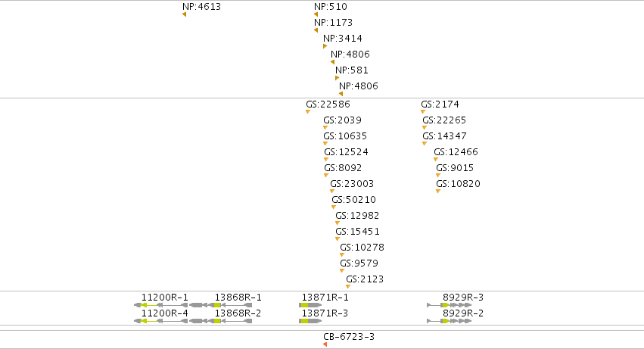The height and width of the screenshot is (349, 644).
Task: Select the GS:10820 triangle glyph
Action: coord(438,192)
